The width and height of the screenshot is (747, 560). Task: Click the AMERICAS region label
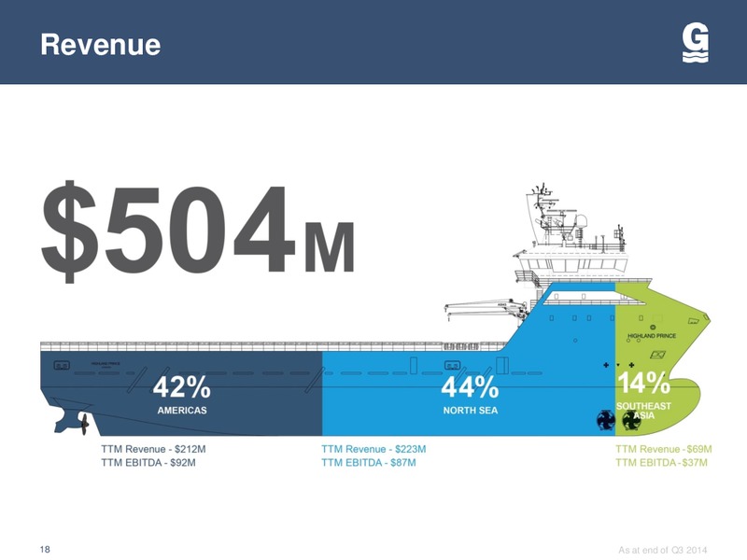(x=182, y=411)
